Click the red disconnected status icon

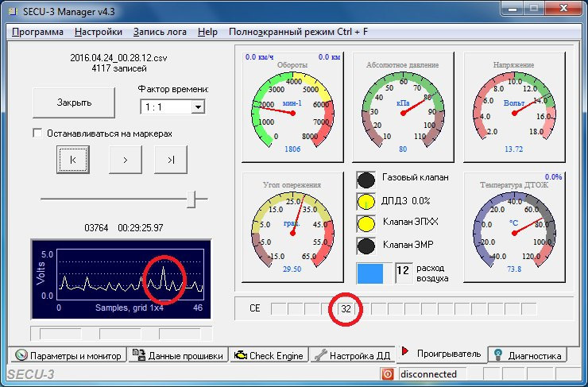click(x=388, y=373)
